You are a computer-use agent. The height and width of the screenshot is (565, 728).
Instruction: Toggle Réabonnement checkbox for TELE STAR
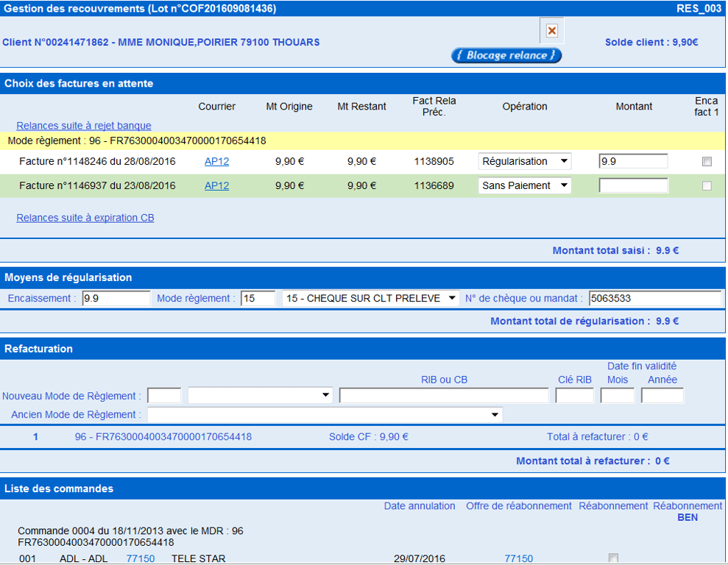(613, 558)
